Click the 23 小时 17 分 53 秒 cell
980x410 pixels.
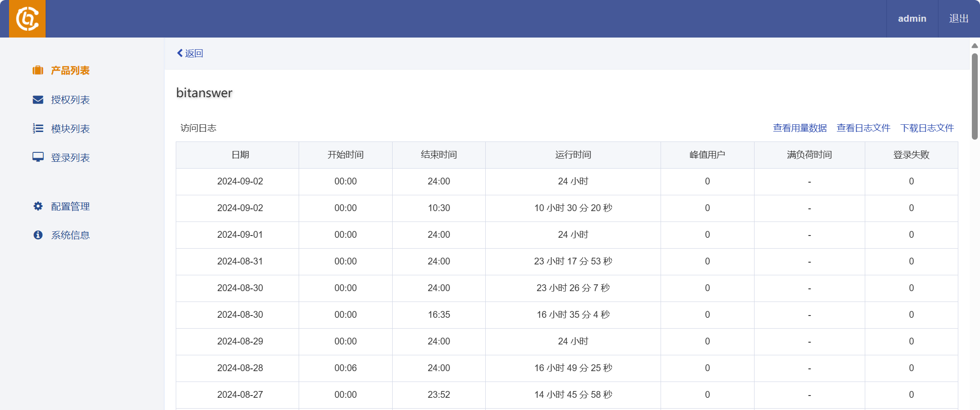(573, 261)
